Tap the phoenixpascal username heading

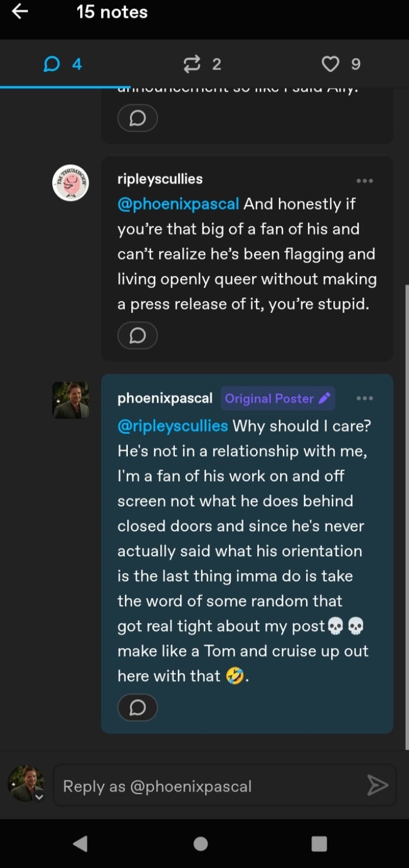[165, 398]
